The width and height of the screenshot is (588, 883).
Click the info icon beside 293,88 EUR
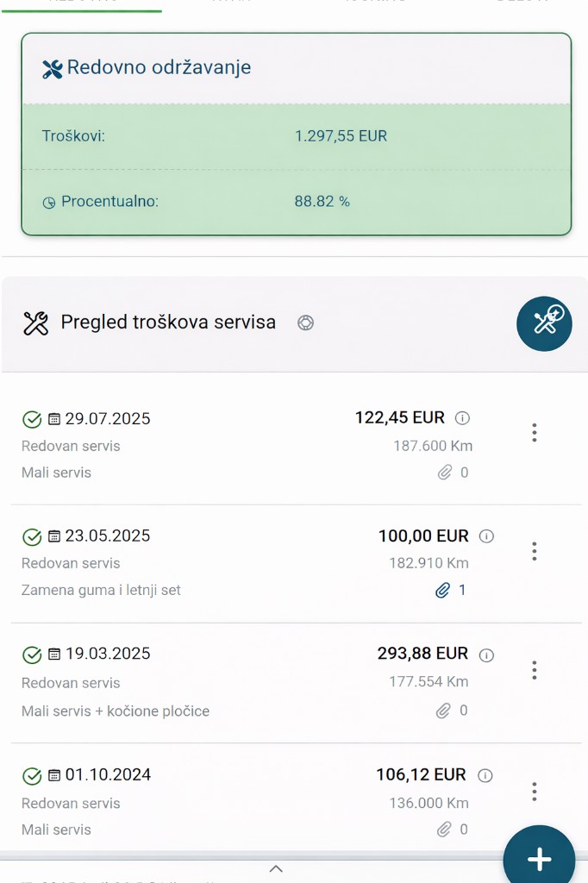tap(485, 654)
